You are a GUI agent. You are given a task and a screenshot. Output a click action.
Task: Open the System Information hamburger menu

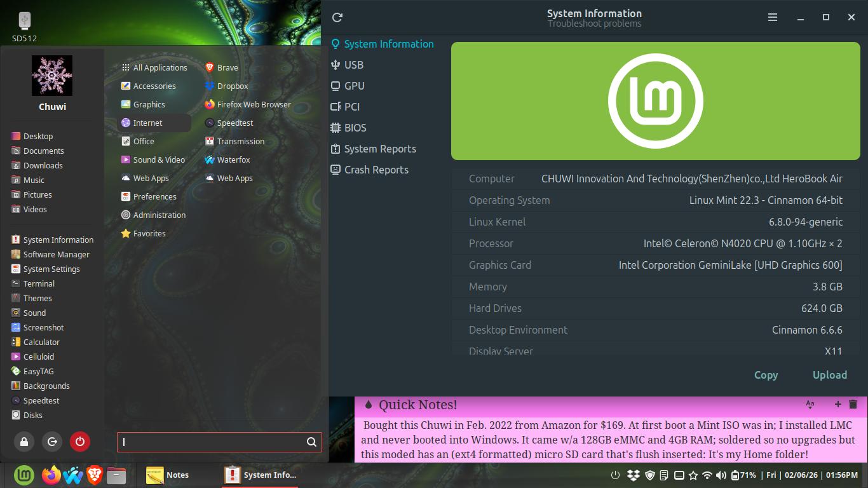pyautogui.click(x=773, y=18)
